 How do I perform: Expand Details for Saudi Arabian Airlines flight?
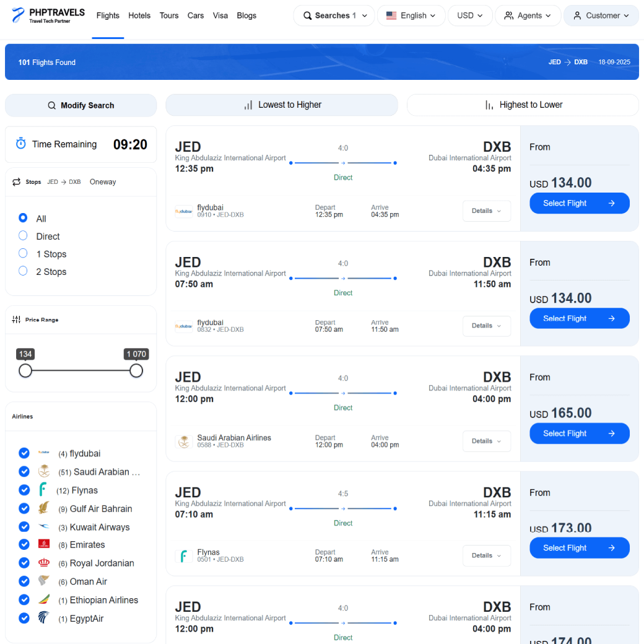pos(487,441)
